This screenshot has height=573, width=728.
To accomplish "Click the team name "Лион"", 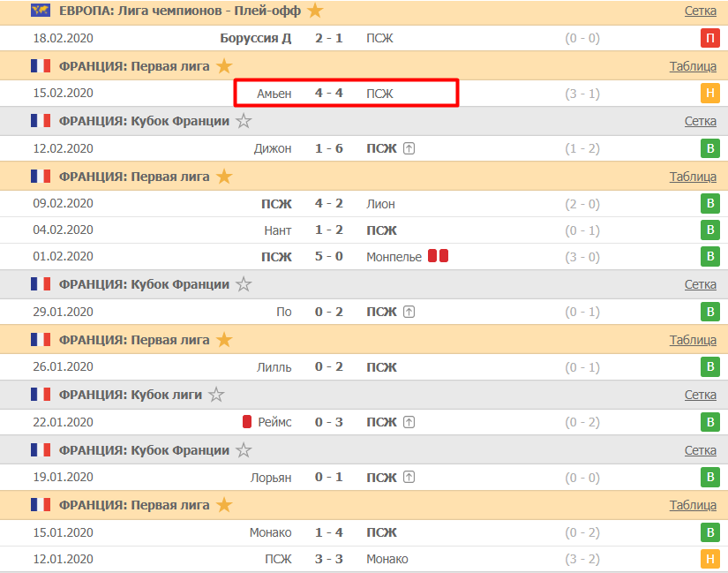I will pos(380,204).
